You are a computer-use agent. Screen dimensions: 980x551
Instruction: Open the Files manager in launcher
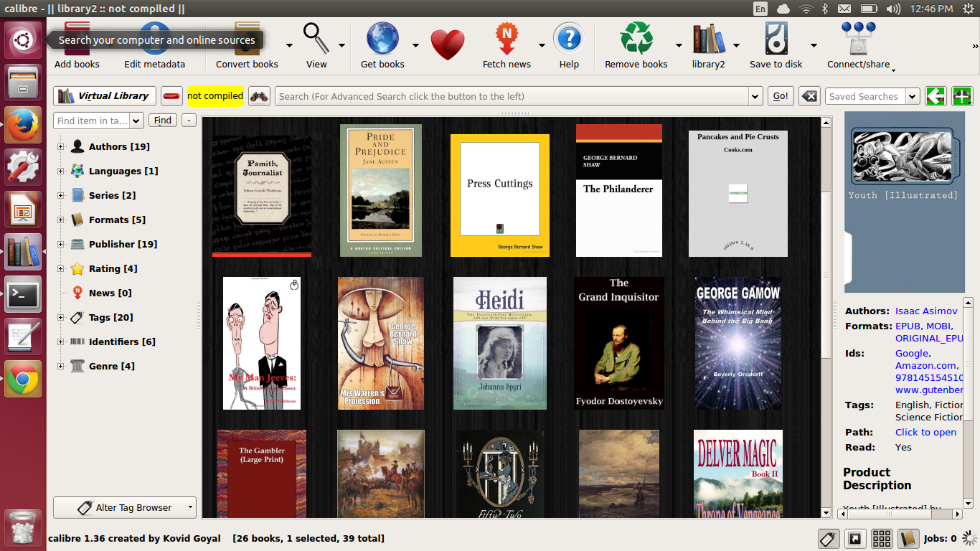[x=23, y=83]
